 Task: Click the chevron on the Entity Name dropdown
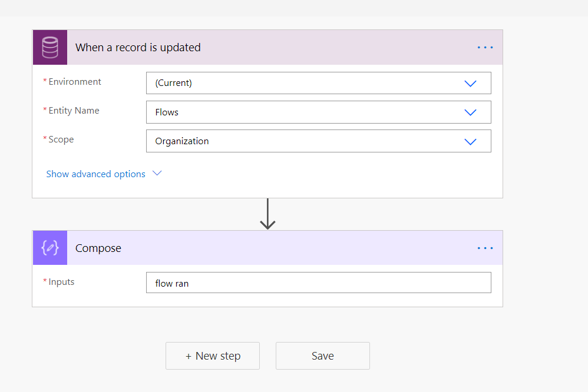click(470, 112)
